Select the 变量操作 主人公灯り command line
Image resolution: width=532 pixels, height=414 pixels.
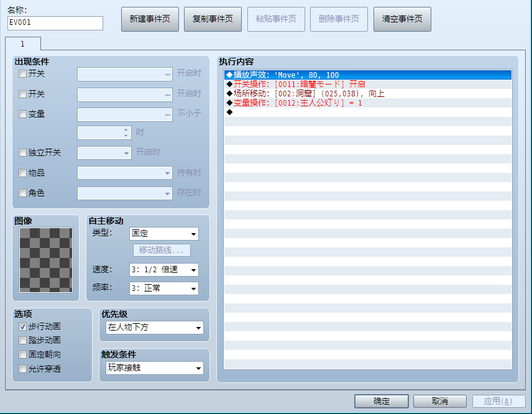point(368,103)
